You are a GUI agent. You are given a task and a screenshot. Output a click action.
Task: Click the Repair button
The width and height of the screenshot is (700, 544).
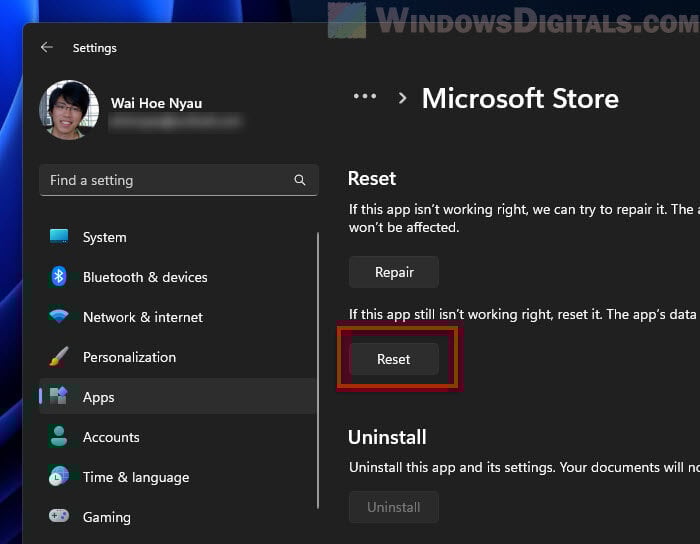pos(394,272)
